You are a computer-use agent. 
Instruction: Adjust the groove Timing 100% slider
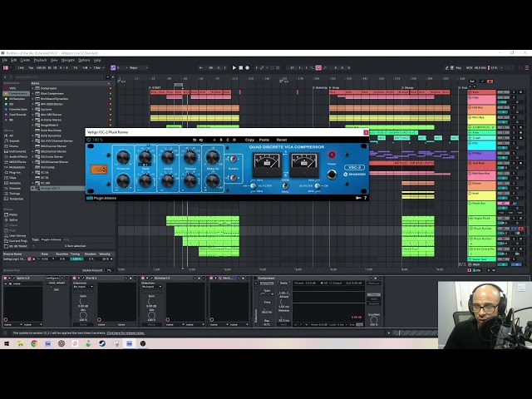point(76,259)
